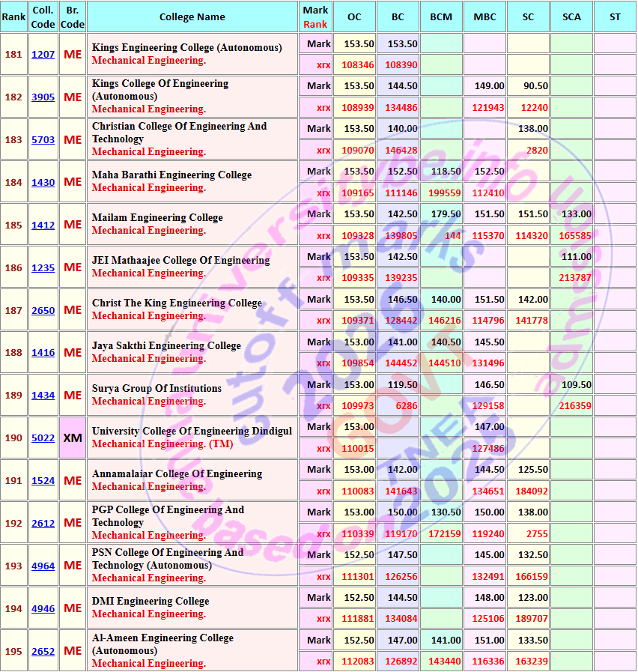The image size is (638, 672).
Task: Select Surya Group Of Institutions name
Action: pyautogui.click(x=157, y=388)
